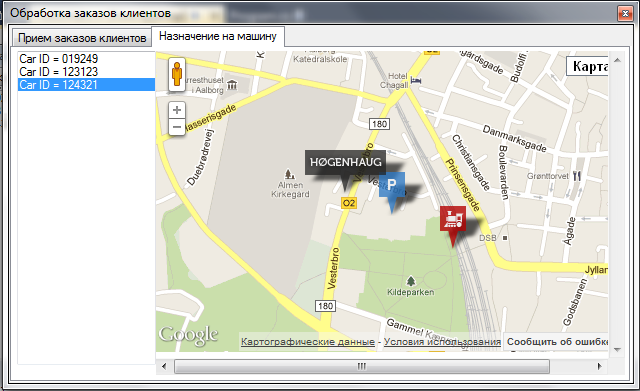Open Картографические данные link
Screen dimensions: 640x391
[308, 342]
